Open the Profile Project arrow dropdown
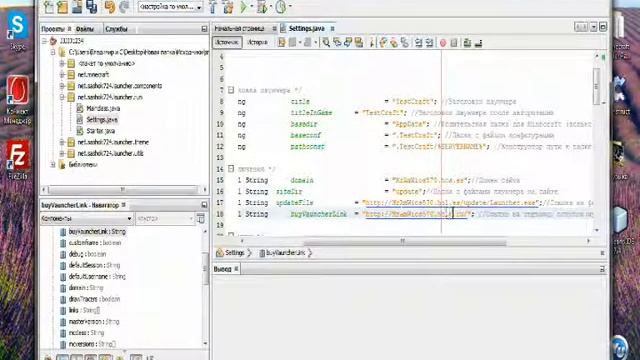The image size is (640, 360). tap(290, 6)
